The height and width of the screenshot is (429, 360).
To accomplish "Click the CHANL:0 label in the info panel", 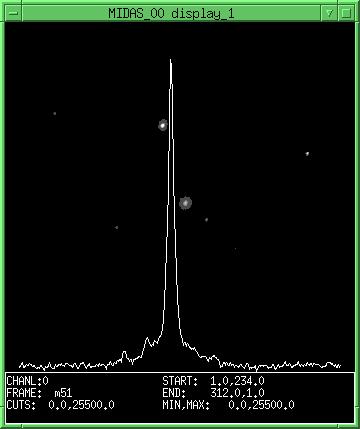I will pyautogui.click(x=27, y=380).
